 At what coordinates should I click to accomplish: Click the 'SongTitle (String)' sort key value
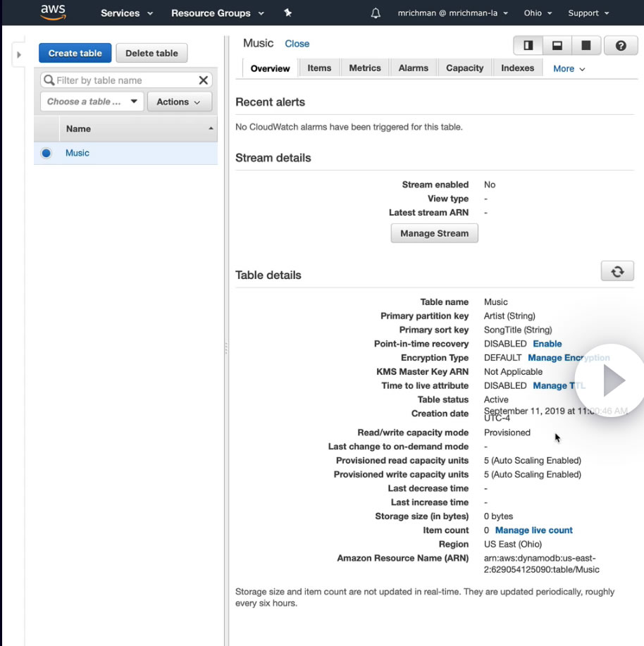[517, 330]
